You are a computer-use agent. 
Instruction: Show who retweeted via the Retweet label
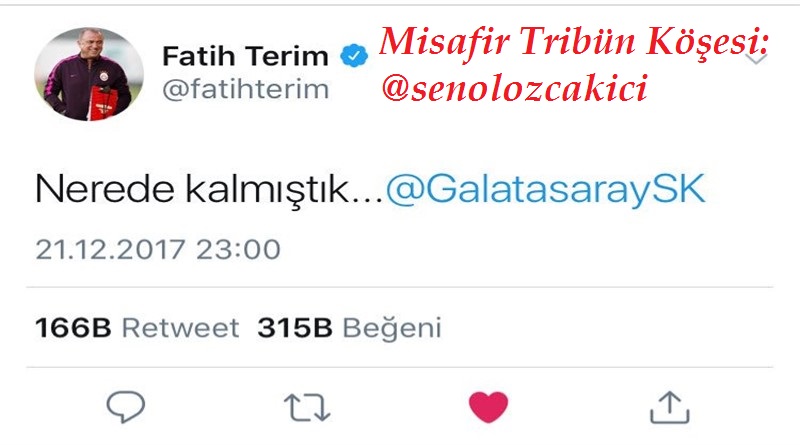(181, 328)
